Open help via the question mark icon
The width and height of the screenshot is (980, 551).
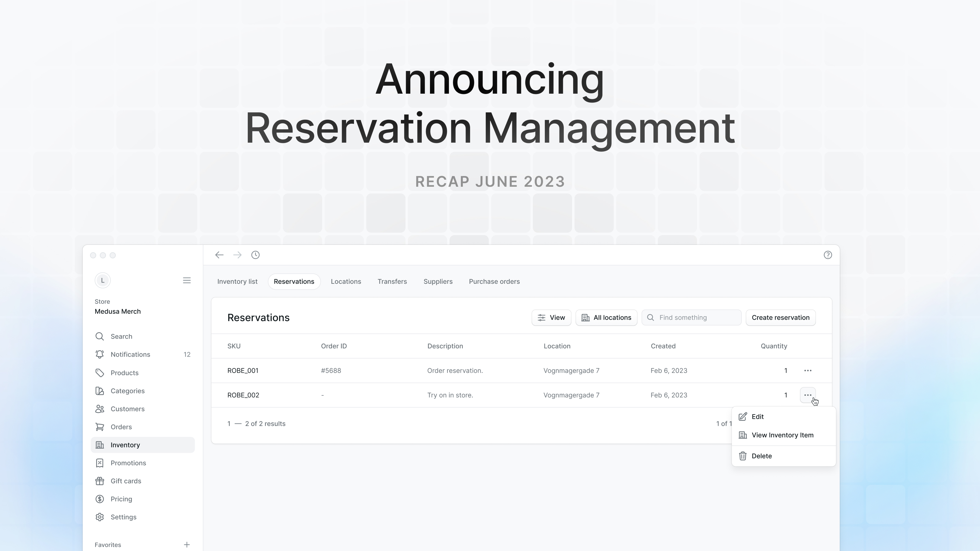828,255
